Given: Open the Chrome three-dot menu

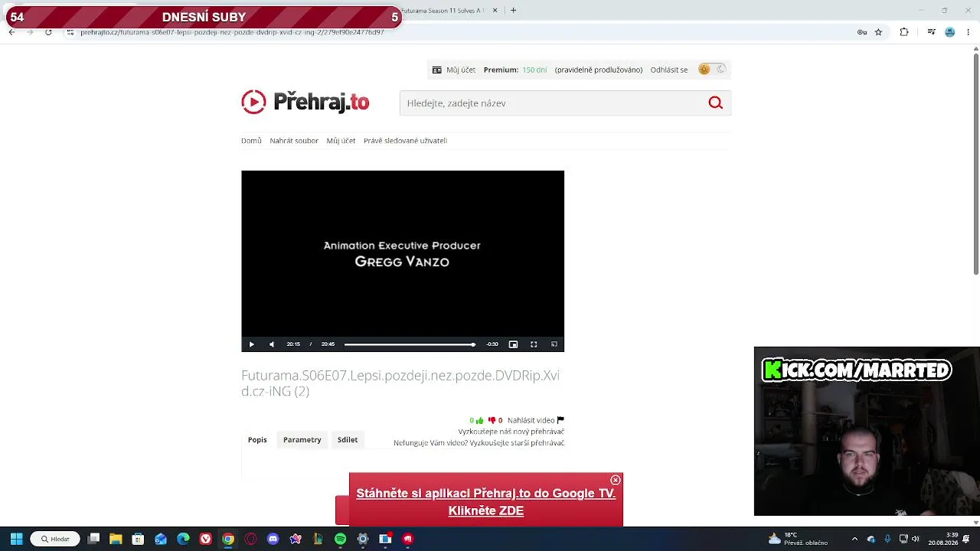Looking at the screenshot, I should pyautogui.click(x=969, y=32).
